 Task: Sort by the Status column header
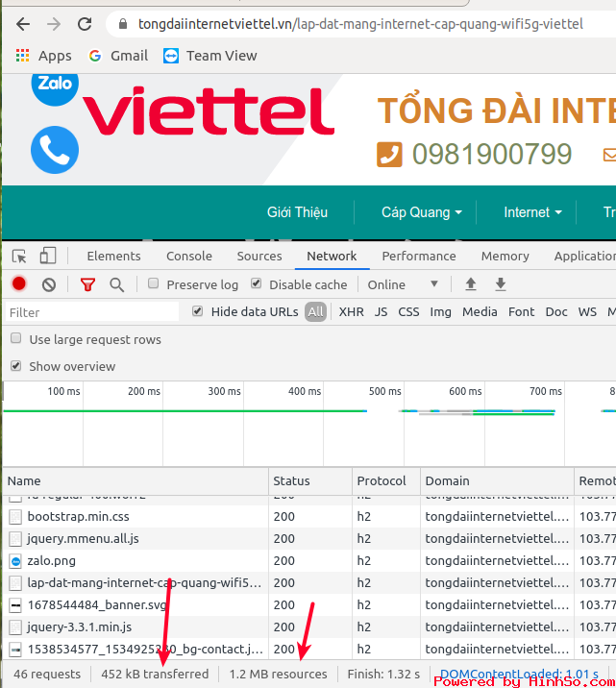coord(310,480)
